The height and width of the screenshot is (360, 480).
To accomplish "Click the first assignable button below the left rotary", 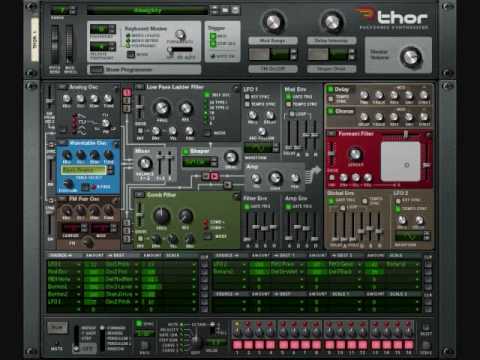I will (259, 54).
